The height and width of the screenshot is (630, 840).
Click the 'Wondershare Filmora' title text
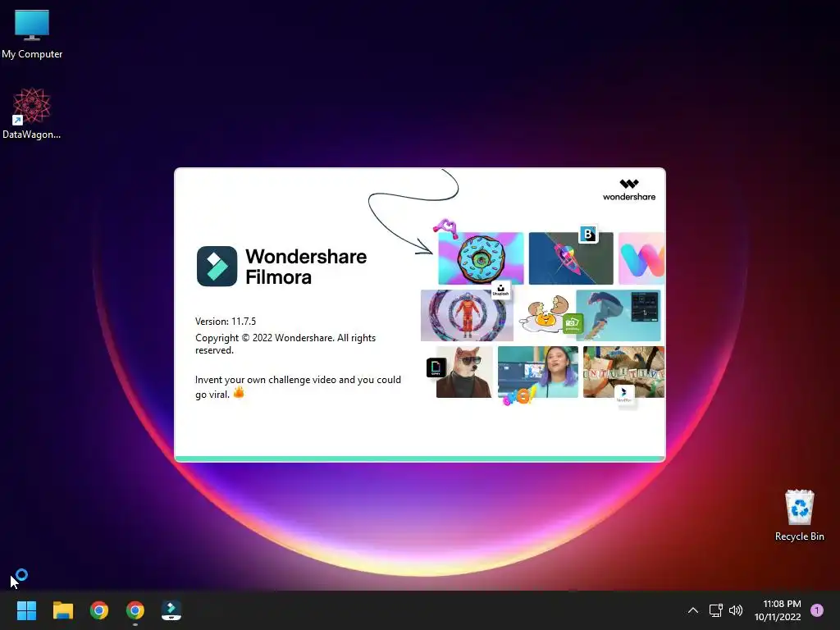pos(306,267)
